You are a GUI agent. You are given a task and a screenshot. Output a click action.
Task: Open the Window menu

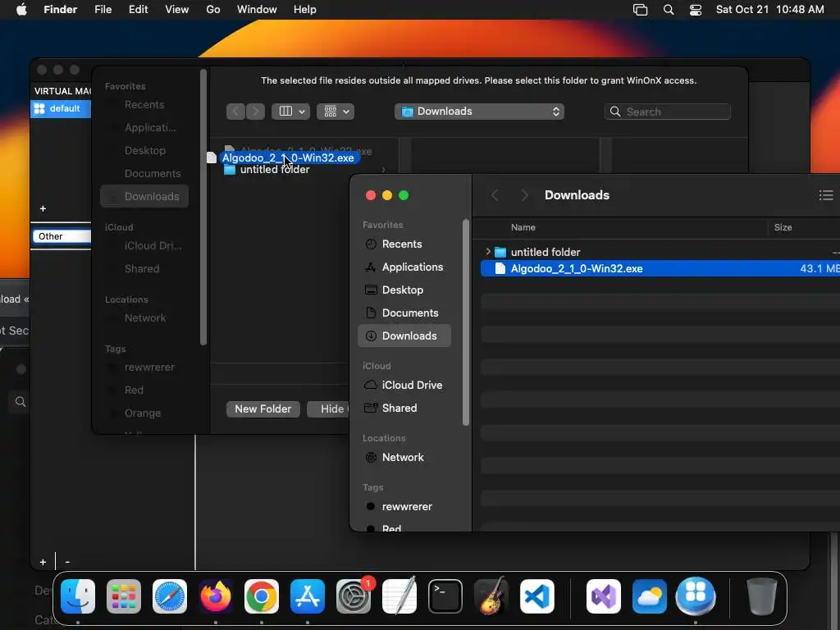click(257, 10)
